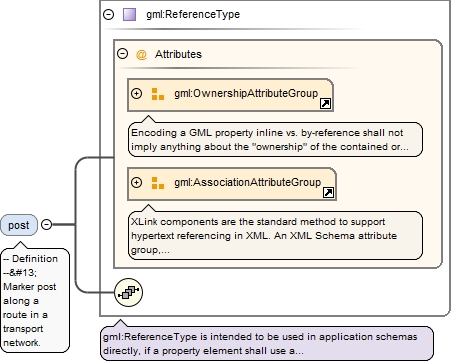Select the gml:OwnershipAttributeGroup label
Image resolution: width=452 pixels, height=364 pixels.
click(246, 93)
